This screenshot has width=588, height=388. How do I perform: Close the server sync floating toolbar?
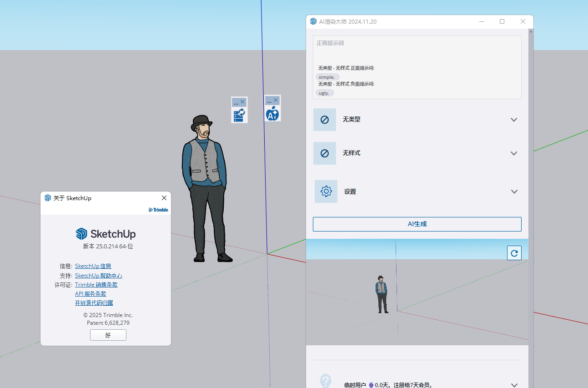pyautogui.click(x=243, y=102)
